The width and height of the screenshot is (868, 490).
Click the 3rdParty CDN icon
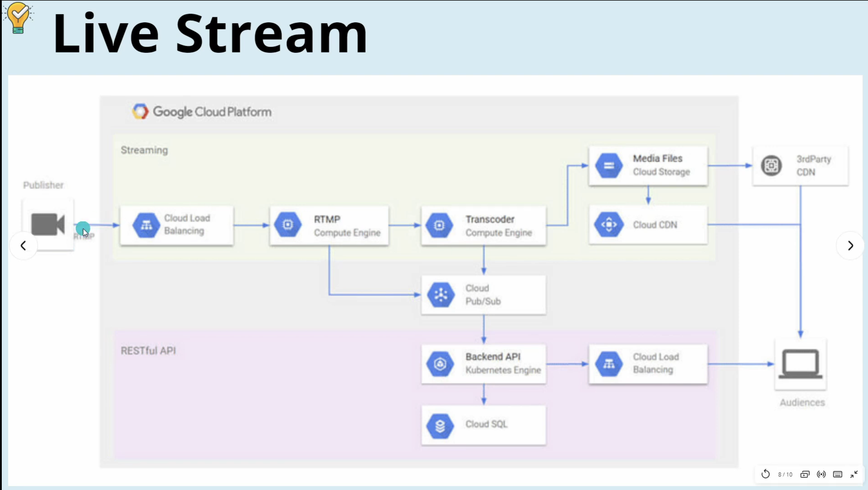[771, 166]
